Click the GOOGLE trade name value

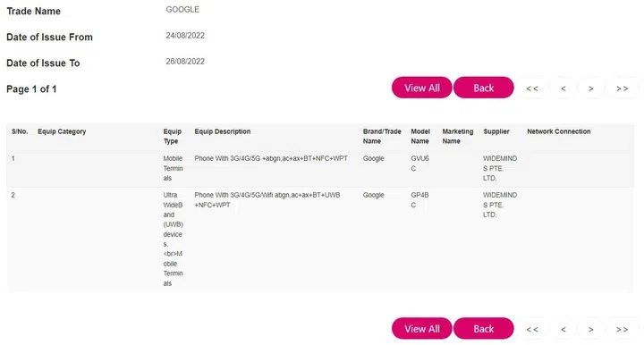(x=182, y=9)
